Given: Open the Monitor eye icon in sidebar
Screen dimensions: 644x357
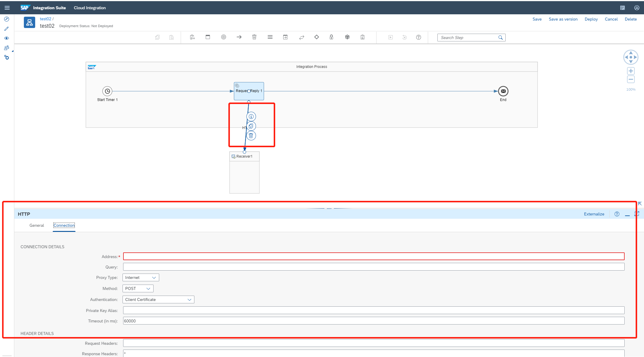Looking at the screenshot, I should point(7,38).
